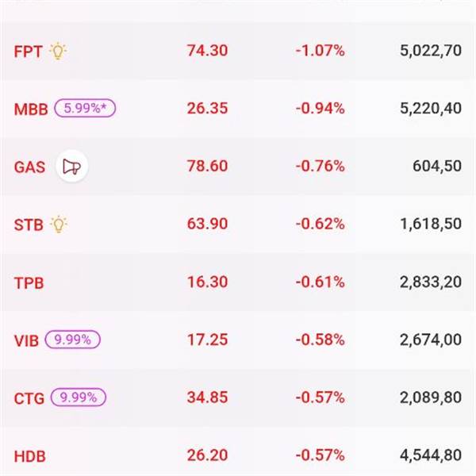Image resolution: width=476 pixels, height=476 pixels.
Task: Click the megaphone icon beside GAS
Action: (71, 167)
